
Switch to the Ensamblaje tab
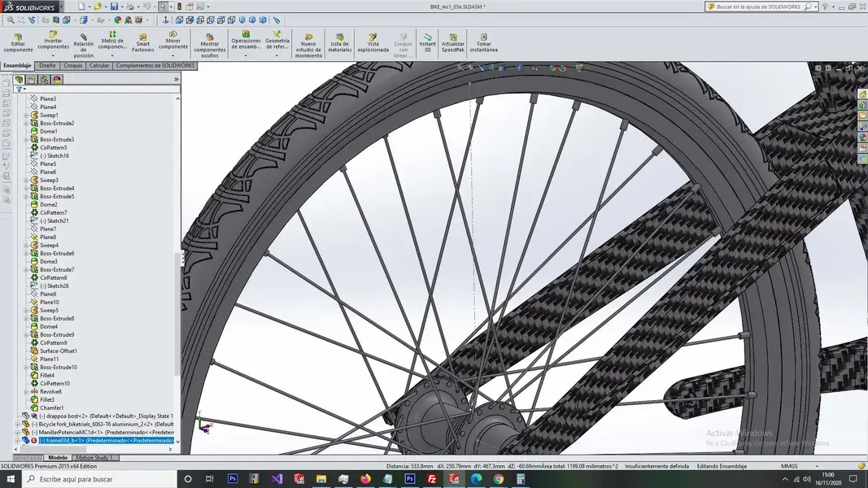tap(18, 66)
